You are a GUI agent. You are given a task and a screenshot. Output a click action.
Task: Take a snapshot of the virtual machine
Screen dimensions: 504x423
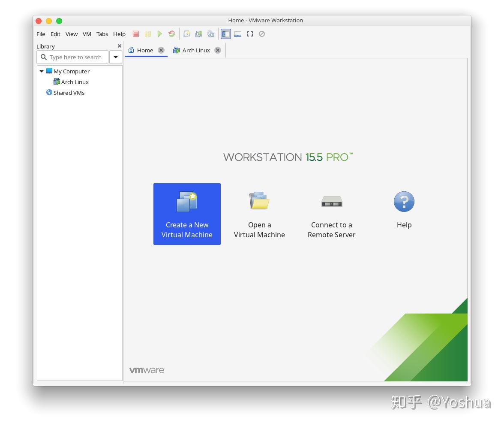[x=186, y=34]
